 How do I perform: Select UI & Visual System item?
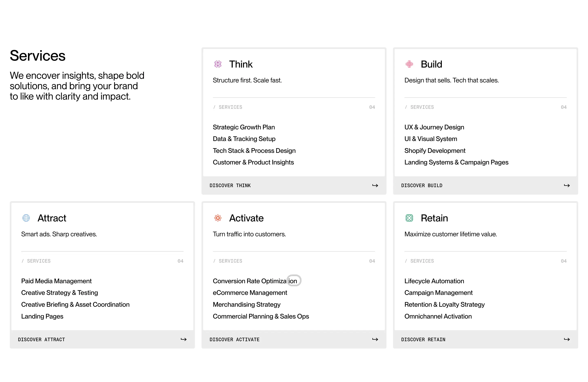point(431,139)
